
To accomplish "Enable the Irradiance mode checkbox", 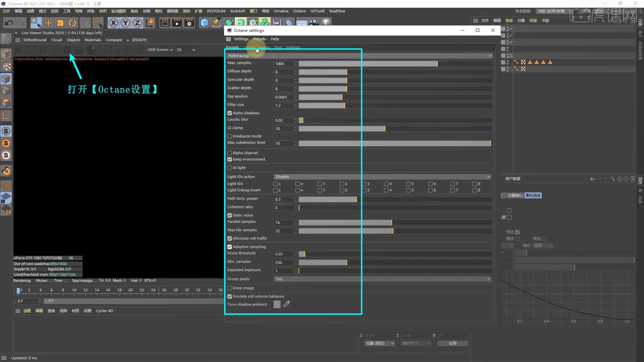I will [x=229, y=136].
